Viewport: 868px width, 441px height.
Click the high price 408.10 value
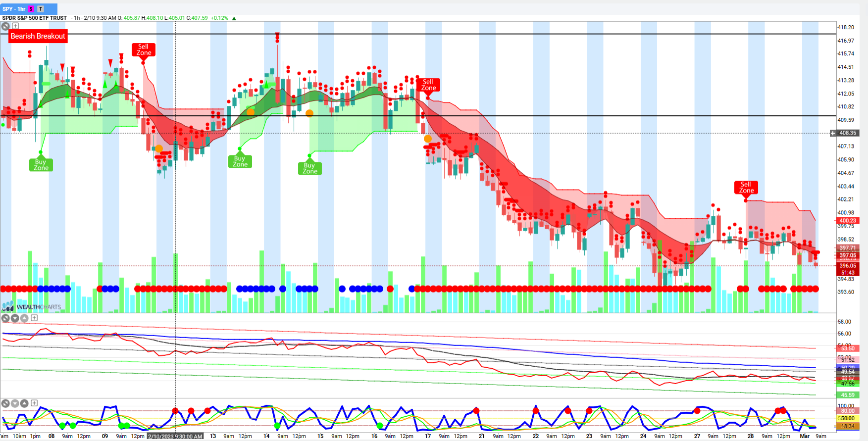point(155,18)
